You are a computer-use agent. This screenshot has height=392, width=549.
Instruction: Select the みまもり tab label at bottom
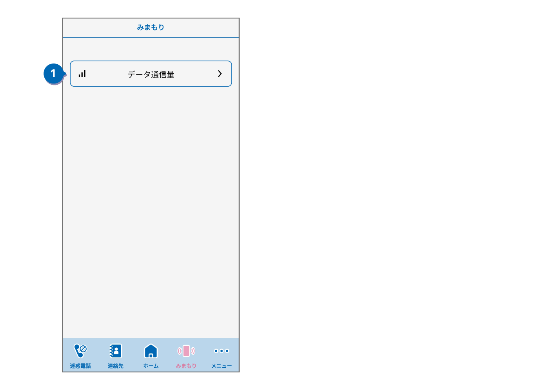[186, 366]
